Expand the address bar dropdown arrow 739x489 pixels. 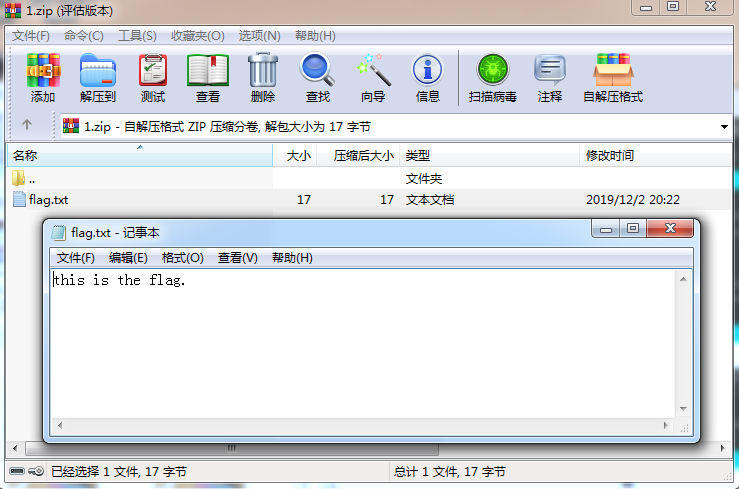[724, 127]
